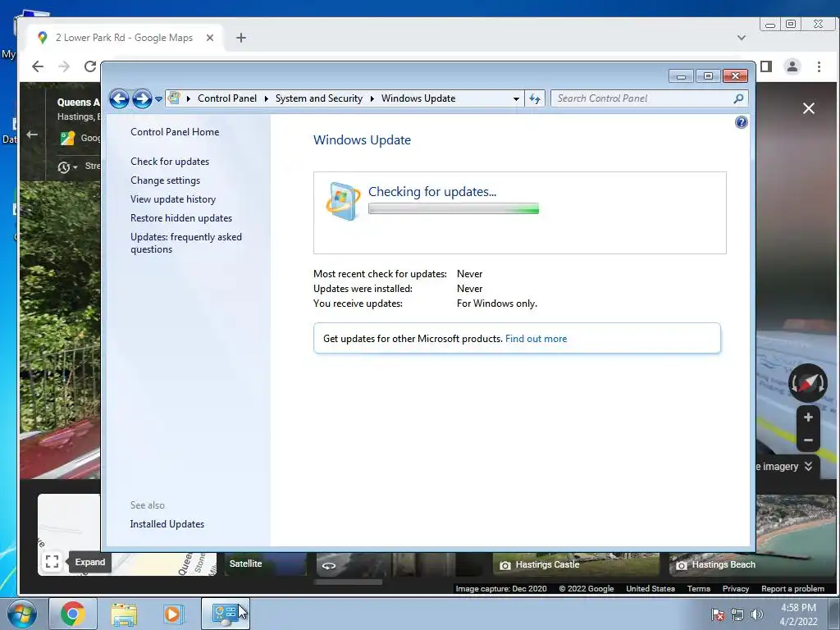Viewport: 840px width, 630px height.
Task: Collapse imagery strip chevron
Action: pos(808,466)
